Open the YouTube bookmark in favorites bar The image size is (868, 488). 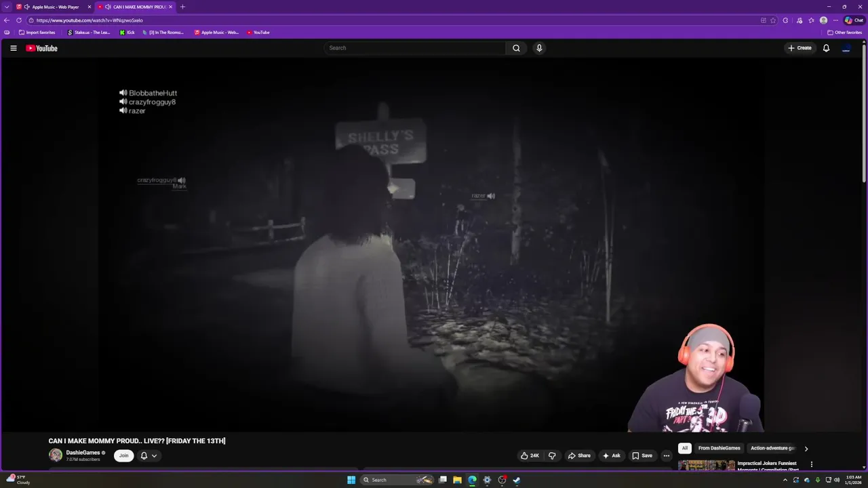258,33
